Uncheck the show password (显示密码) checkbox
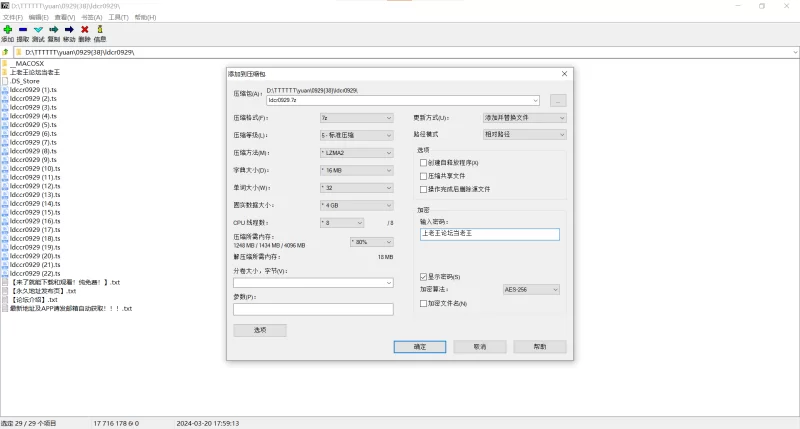Image resolution: width=800 pixels, height=429 pixels. click(x=424, y=276)
